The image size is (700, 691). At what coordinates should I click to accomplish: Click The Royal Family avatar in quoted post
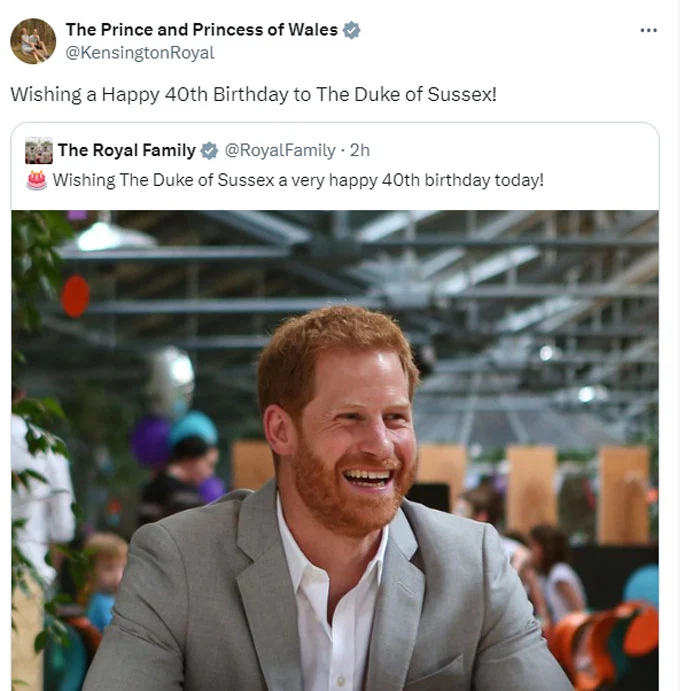39,151
